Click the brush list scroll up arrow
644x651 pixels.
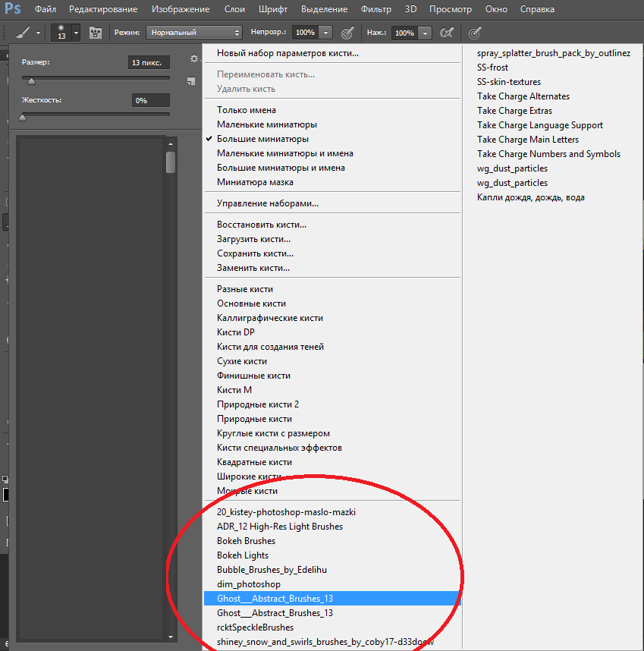(x=171, y=144)
